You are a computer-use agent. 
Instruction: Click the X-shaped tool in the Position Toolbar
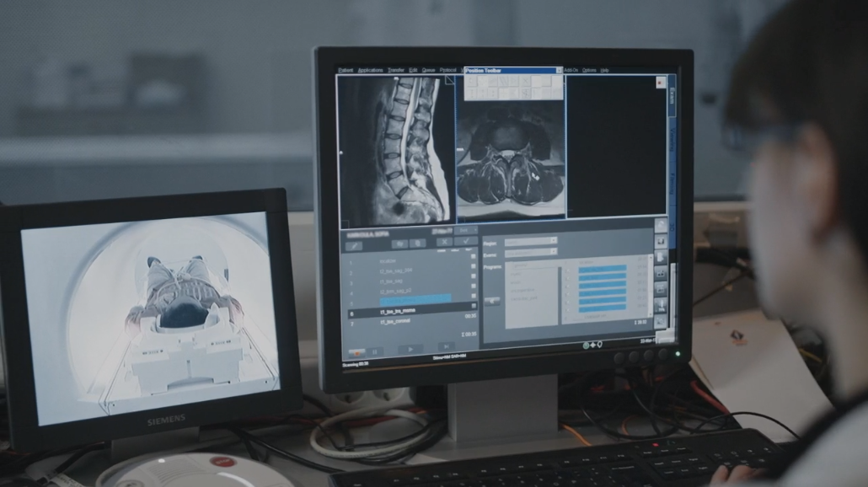coord(525,83)
